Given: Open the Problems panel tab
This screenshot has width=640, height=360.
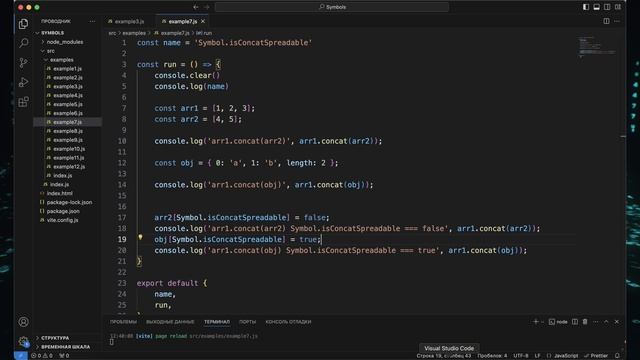Looking at the screenshot, I should pos(123,322).
